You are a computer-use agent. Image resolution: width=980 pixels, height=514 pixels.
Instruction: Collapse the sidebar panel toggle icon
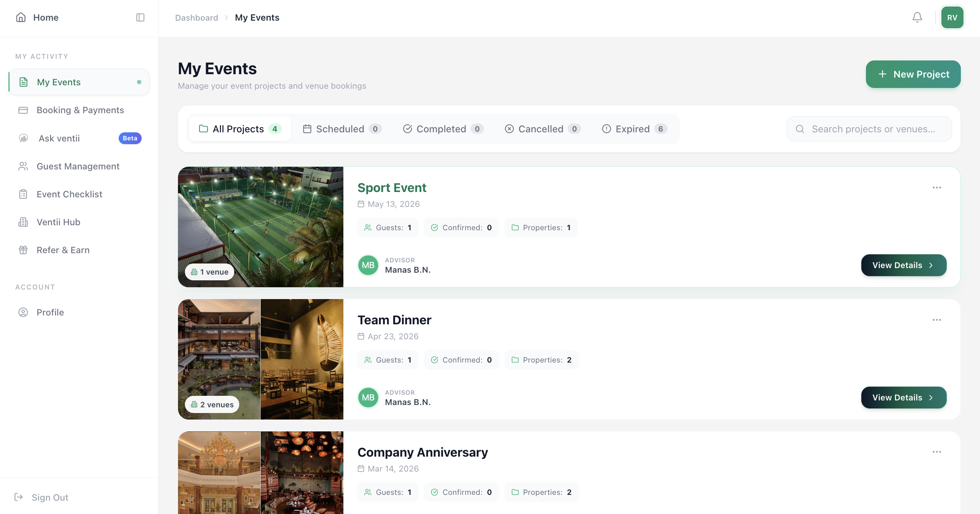(140, 18)
